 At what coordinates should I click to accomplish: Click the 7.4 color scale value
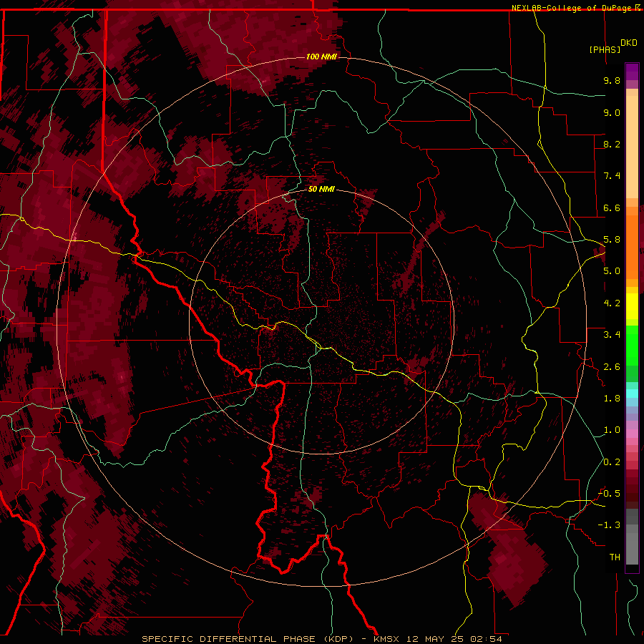pos(612,176)
